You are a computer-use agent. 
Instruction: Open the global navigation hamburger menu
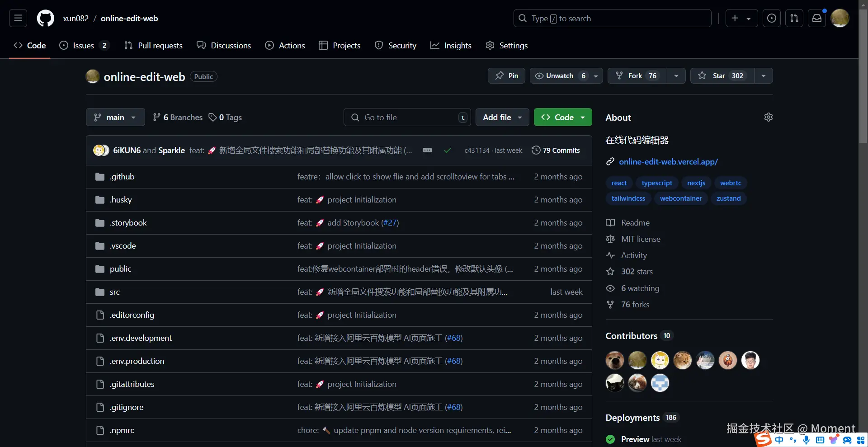[18, 18]
